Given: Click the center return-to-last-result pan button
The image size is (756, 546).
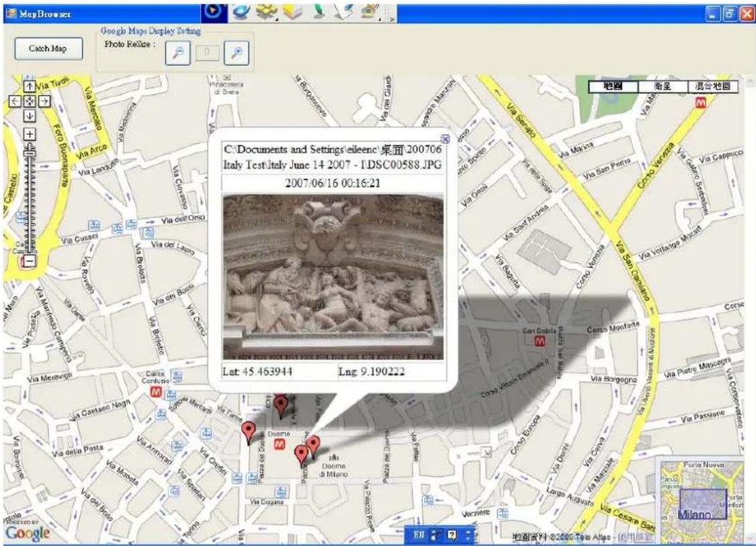Looking at the screenshot, I should 29,101.
